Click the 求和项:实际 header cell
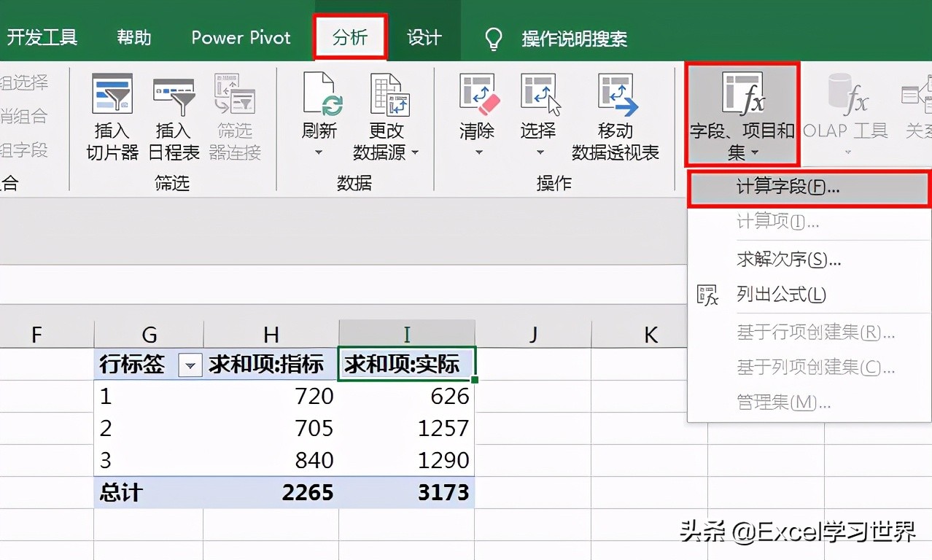 (407, 365)
